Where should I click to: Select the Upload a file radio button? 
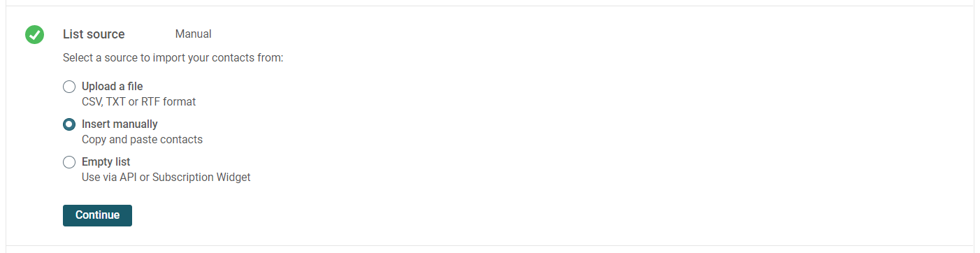point(69,87)
